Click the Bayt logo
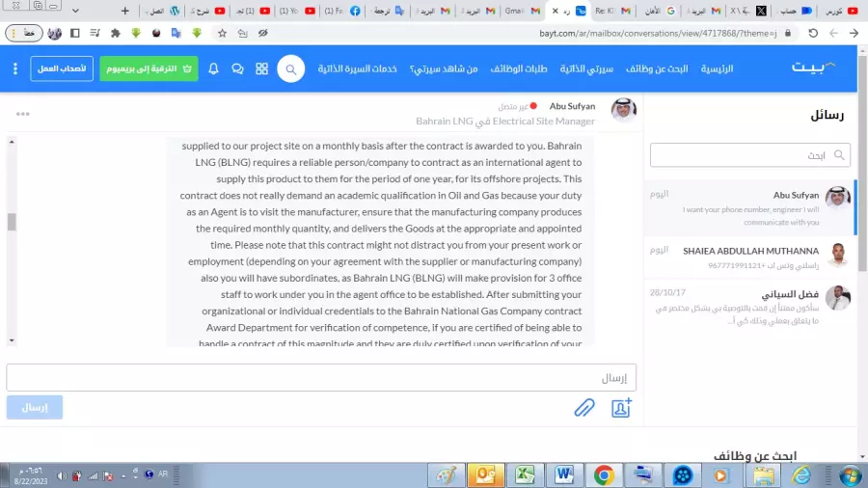Screen dimensions: 868x488 pyautogui.click(x=813, y=67)
